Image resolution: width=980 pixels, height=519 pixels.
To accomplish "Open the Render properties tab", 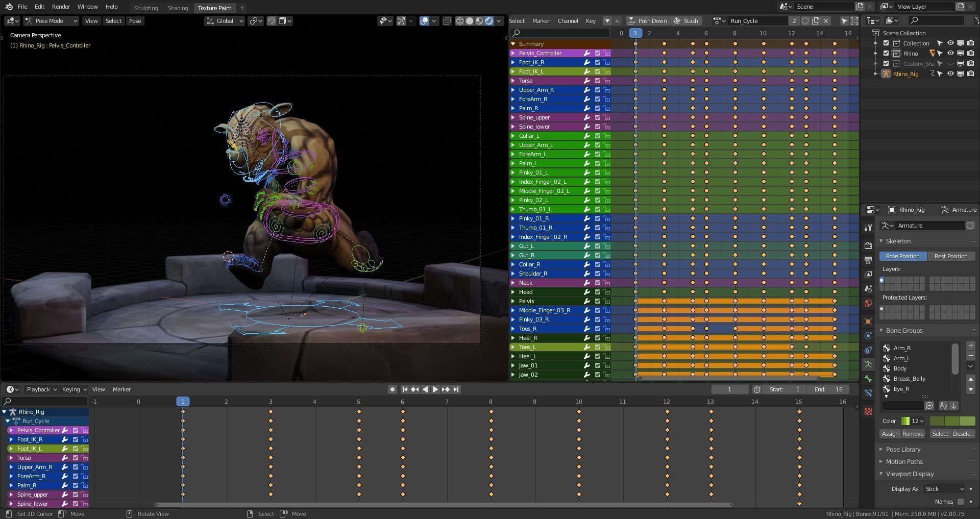I will point(868,245).
